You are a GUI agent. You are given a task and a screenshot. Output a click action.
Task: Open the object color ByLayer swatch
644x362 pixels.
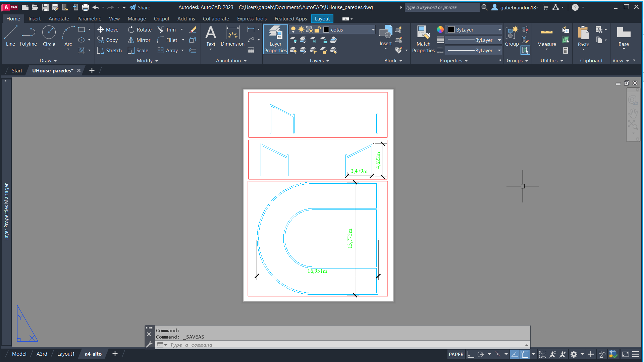[x=474, y=30]
